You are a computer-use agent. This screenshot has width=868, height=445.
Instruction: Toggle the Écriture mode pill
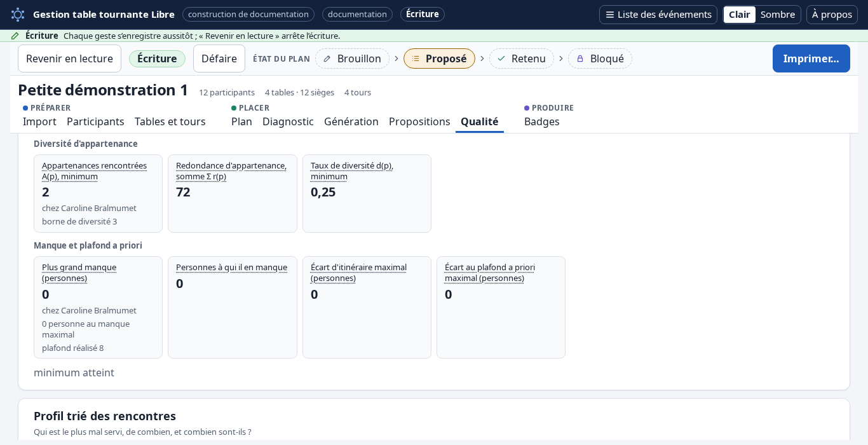coord(157,58)
